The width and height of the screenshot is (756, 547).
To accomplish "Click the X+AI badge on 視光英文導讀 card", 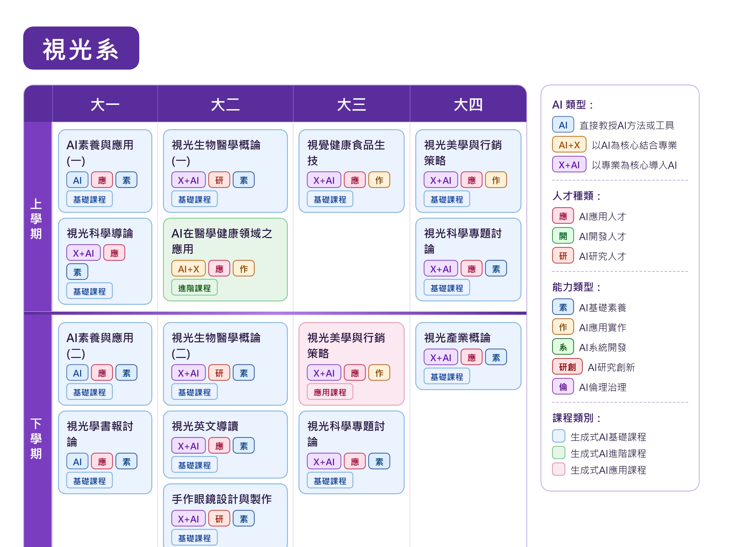I will click(x=188, y=446).
